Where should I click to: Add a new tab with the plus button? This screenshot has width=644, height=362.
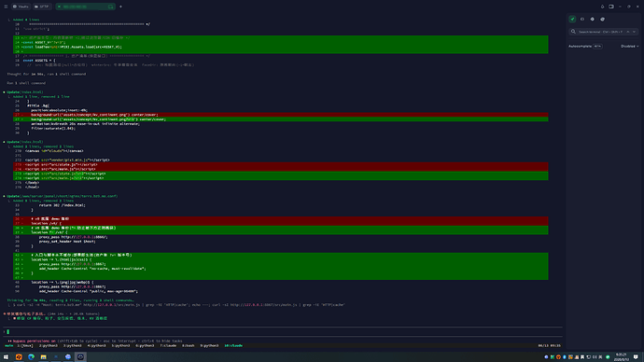click(x=120, y=7)
